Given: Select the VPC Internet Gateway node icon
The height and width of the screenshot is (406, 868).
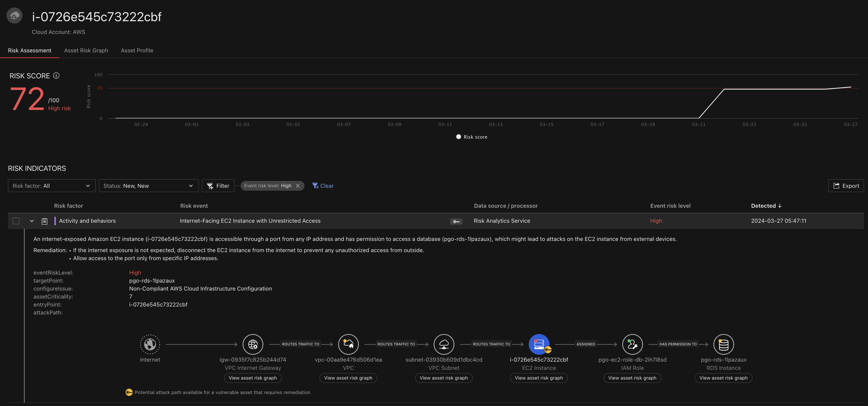Looking at the screenshot, I should (x=253, y=344).
